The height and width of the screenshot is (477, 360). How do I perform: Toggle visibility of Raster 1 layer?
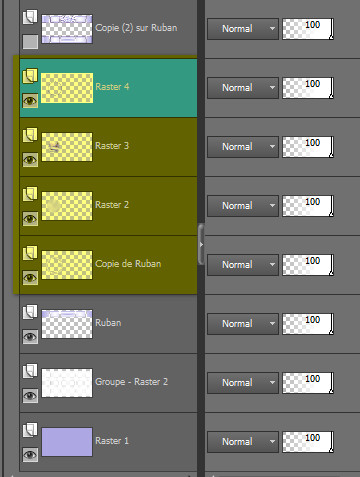tap(30, 454)
